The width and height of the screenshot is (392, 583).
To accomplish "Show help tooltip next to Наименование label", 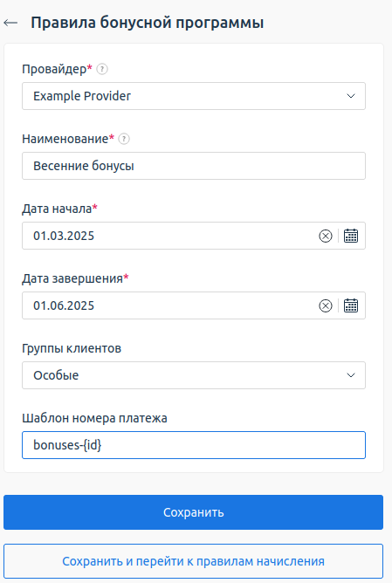I will pyautogui.click(x=124, y=139).
